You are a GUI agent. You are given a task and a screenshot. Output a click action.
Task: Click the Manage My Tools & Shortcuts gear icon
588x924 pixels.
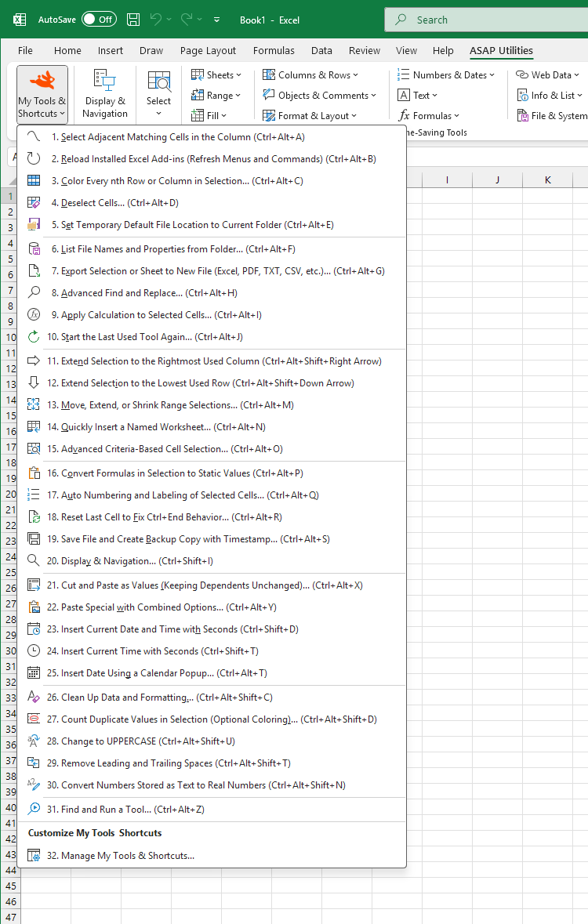(34, 856)
